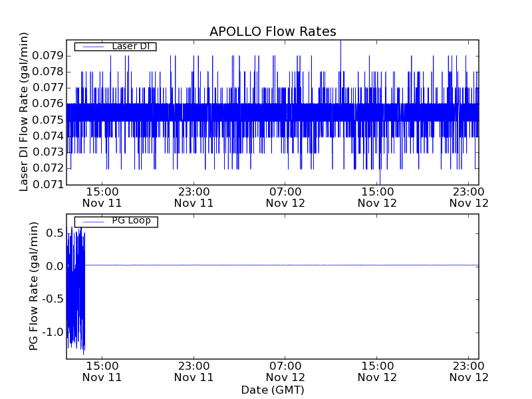Click the blue line sample in Laser DI legend
The image size is (532, 399).
90,47
